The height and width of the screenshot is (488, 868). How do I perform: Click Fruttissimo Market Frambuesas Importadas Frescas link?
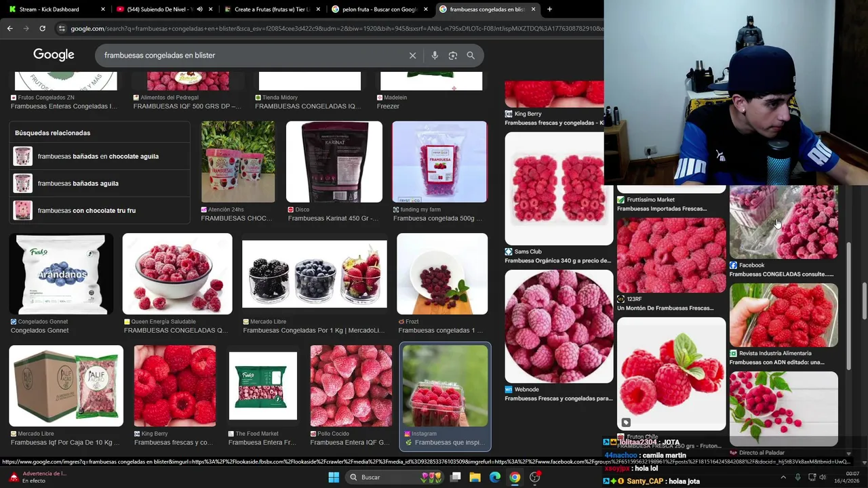pyautogui.click(x=662, y=209)
